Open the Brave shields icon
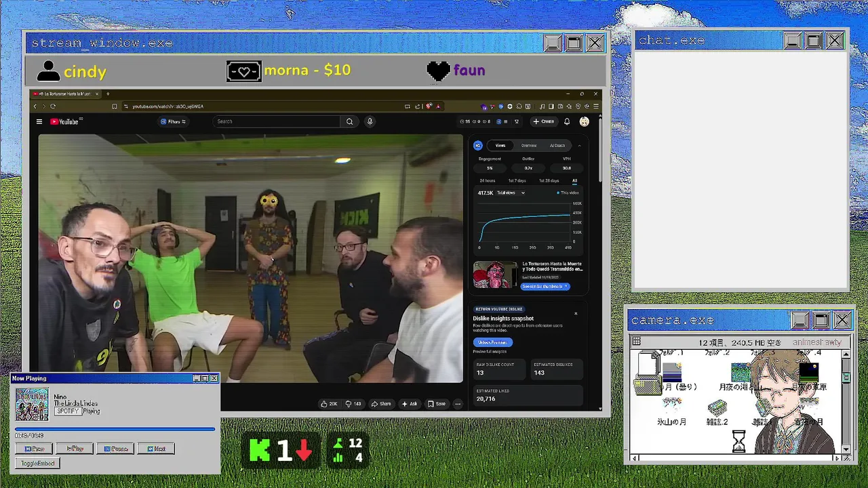The image size is (868, 488). (429, 106)
